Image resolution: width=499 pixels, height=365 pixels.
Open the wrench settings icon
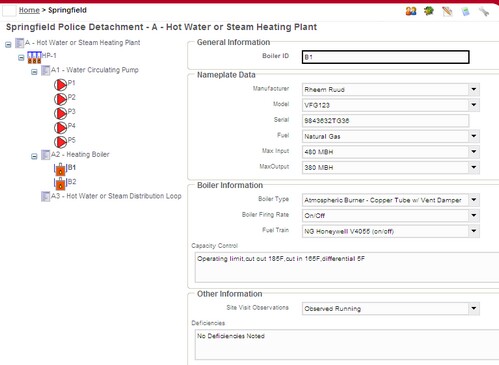click(484, 11)
